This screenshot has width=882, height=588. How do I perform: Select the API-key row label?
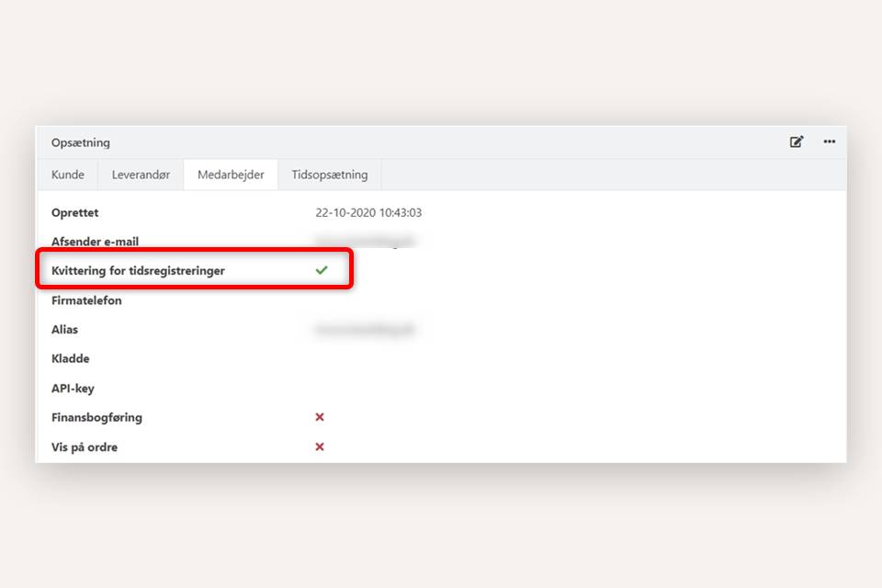pos(73,388)
